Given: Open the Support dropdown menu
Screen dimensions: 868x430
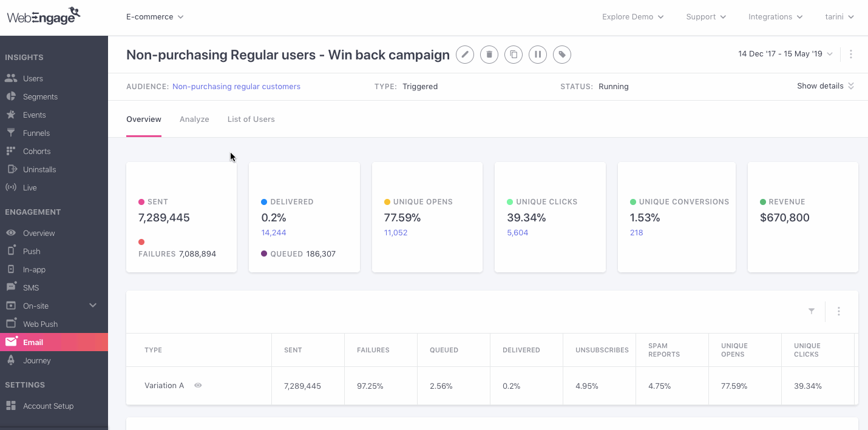Looking at the screenshot, I should [707, 17].
